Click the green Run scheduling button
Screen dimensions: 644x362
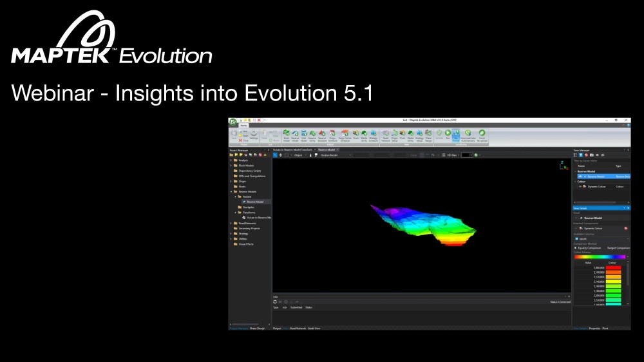(x=448, y=135)
